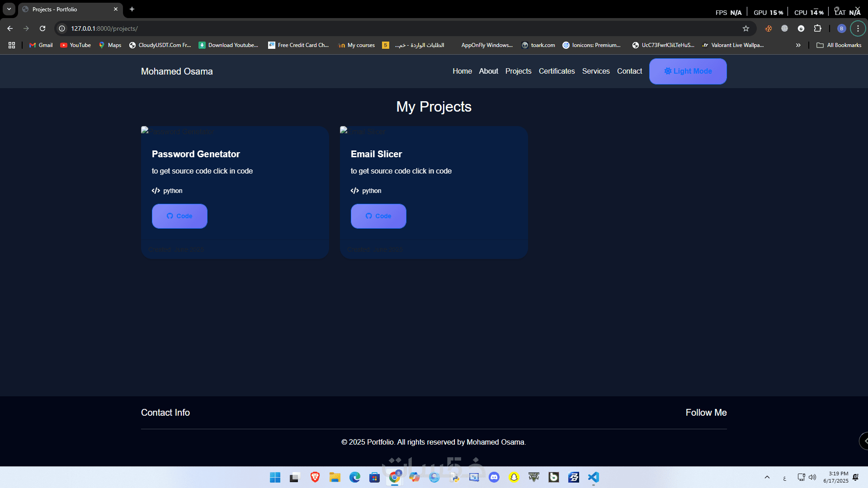Open the tab search dropdown arrow
868x488 pixels.
coord(9,9)
